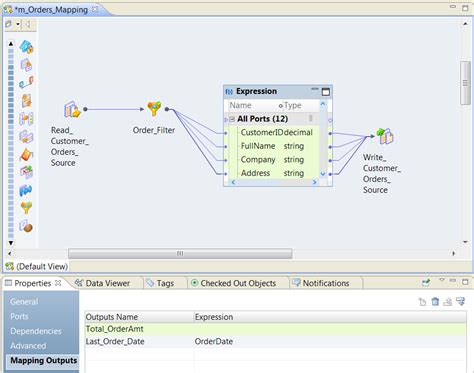This screenshot has height=373, width=474.
Task: Select the Filter transformation in the palette
Action: 26,208
